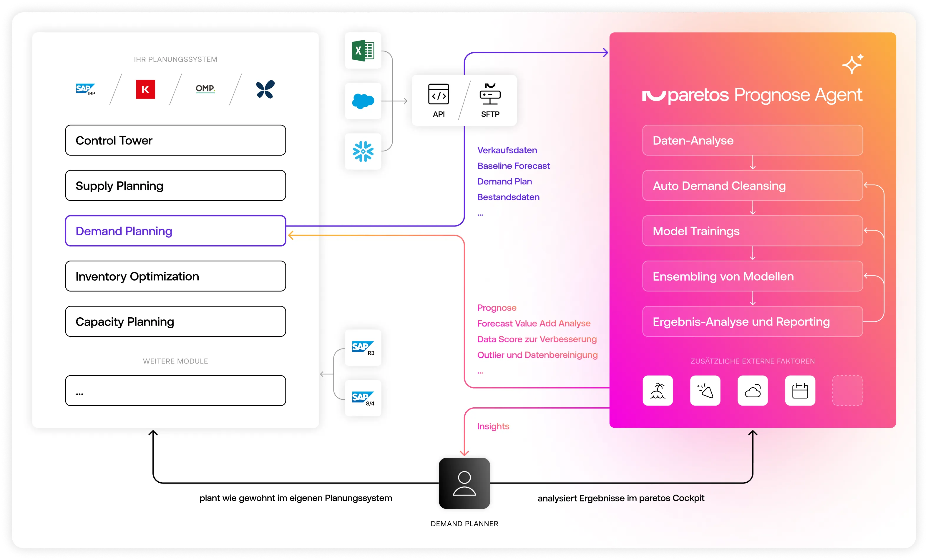Click the sparkle star icon in agent panel
Screen dimensions: 928x560
[x=853, y=64]
